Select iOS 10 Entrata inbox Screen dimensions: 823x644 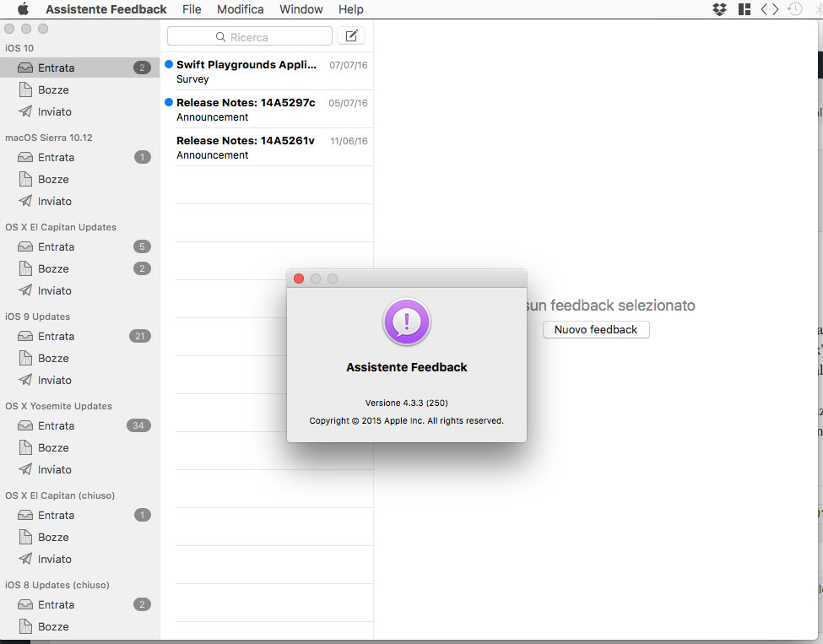pyautogui.click(x=80, y=68)
